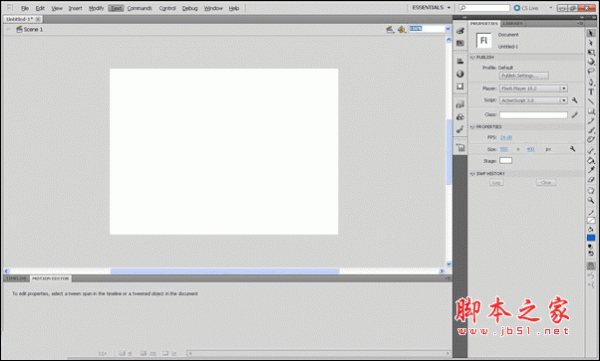Collapse the PROPERTIES section
The image size is (600, 361).
click(473, 127)
